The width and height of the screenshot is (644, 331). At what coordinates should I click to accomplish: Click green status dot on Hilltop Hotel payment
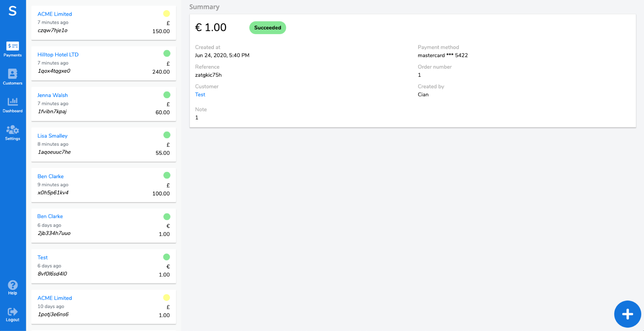[x=167, y=53]
